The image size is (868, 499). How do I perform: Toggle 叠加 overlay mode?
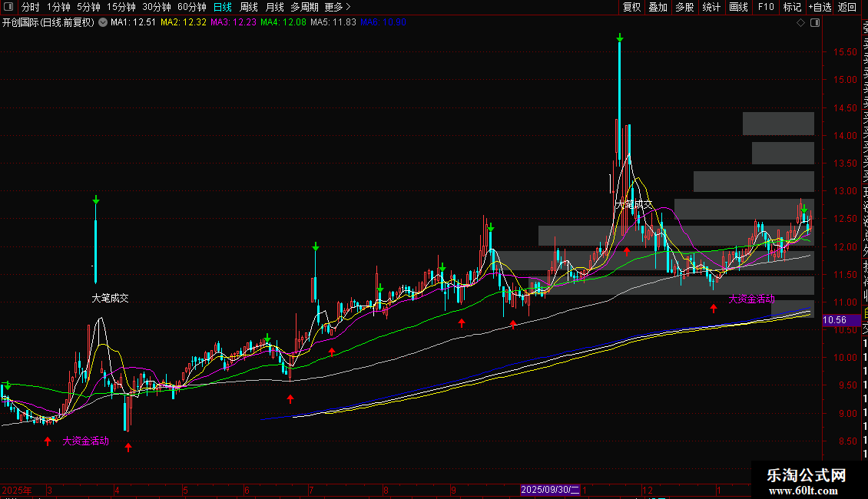click(658, 7)
